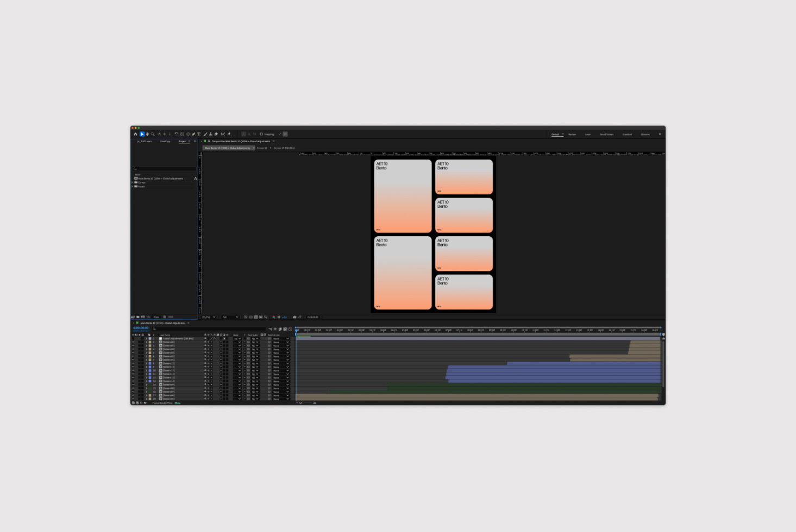Switch to the Learn workspace
796x532 pixels.
588,134
